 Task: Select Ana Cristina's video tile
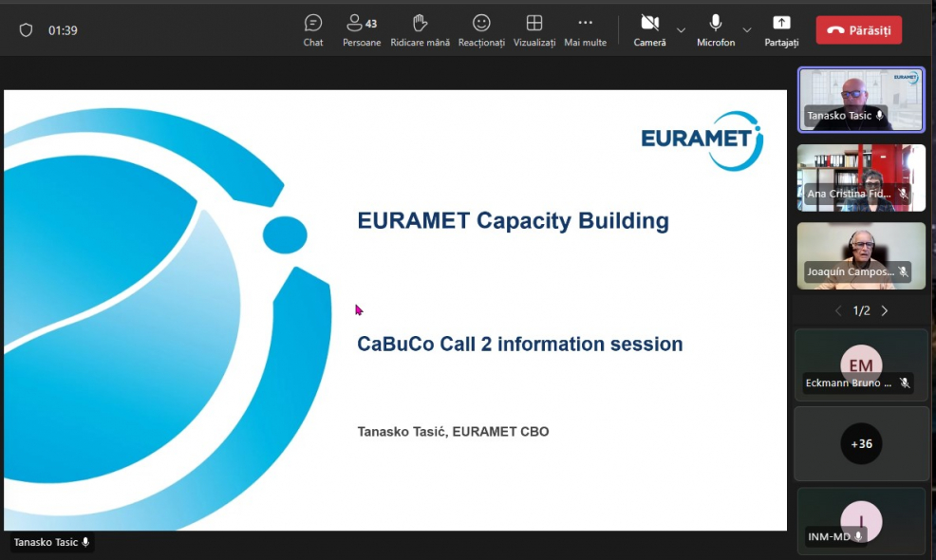click(x=861, y=177)
